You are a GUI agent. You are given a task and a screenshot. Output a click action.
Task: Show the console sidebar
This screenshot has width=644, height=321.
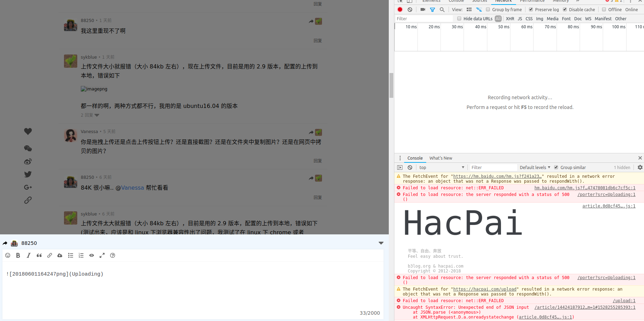click(x=400, y=167)
